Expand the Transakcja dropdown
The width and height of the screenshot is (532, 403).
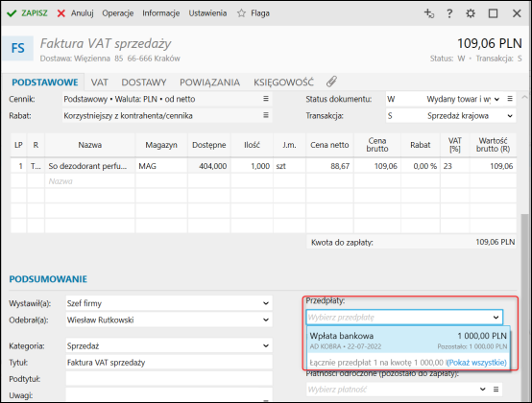510,116
